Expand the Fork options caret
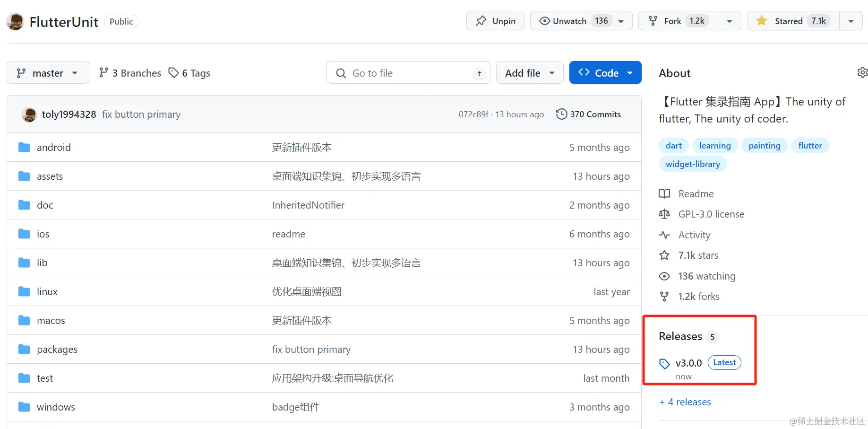Viewport: 868px width, 429px height. pyautogui.click(x=729, y=20)
